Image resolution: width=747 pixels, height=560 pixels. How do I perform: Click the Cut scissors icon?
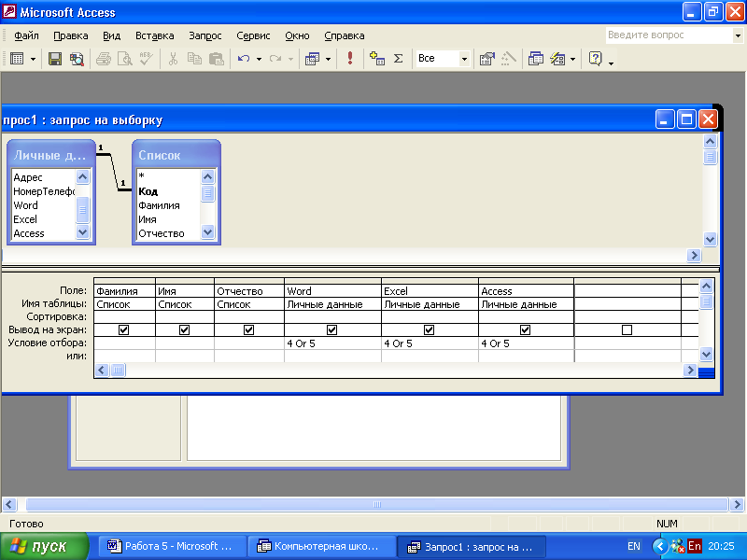174,59
